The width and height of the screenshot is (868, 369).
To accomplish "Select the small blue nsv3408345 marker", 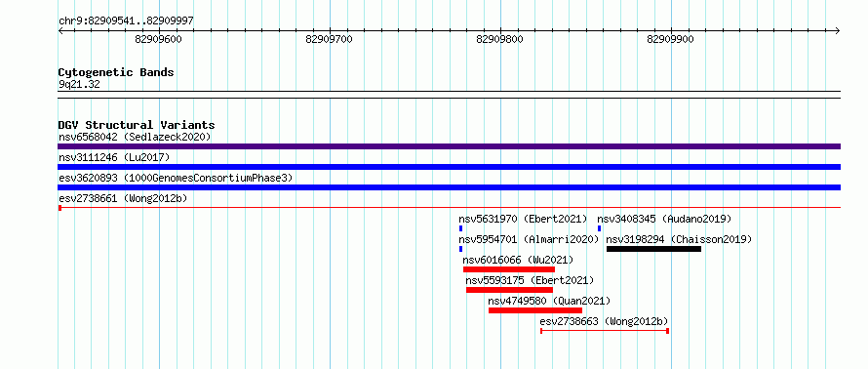I will [x=599, y=228].
